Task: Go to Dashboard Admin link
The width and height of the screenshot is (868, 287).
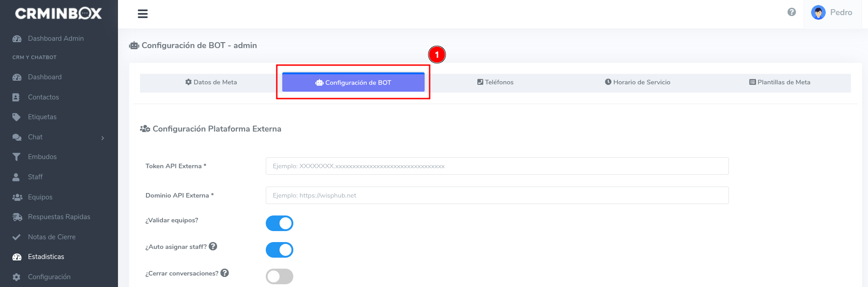Action: pyautogui.click(x=56, y=39)
